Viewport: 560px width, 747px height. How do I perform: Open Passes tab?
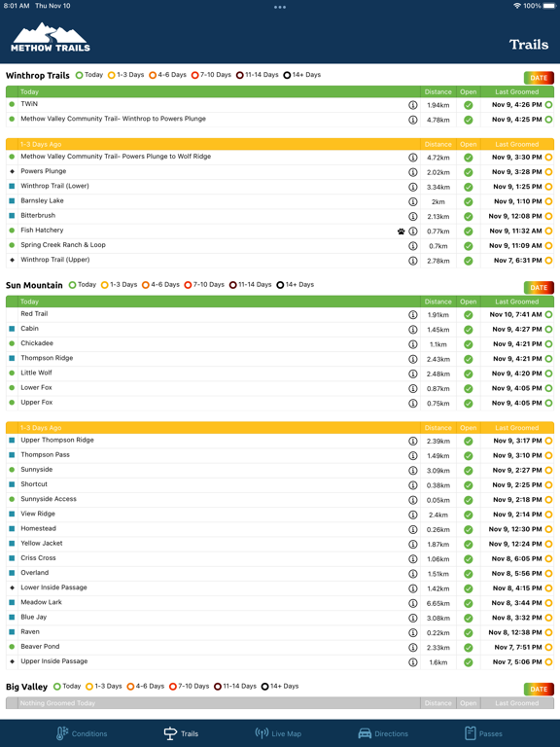(x=483, y=733)
